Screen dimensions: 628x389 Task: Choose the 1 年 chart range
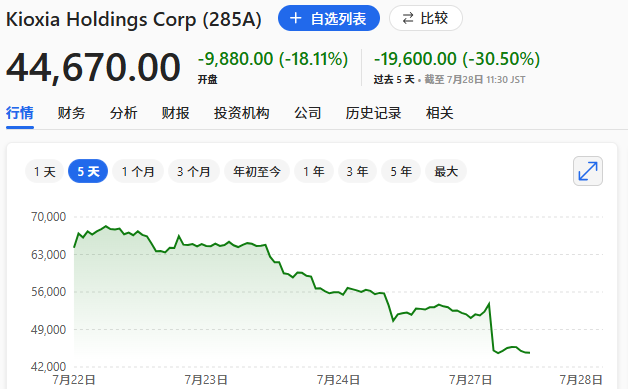pos(314,171)
